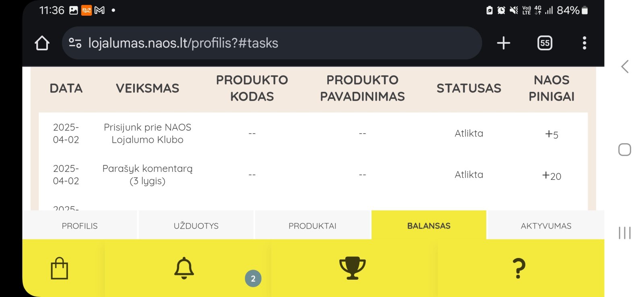The width and height of the screenshot is (644, 297).
Task: Tap the 'Parašyk komentarą (3 lygis)' row
Action: tap(313, 175)
